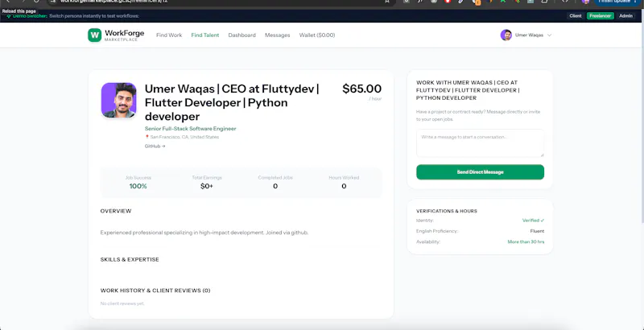Click the Verifications & Hours heading

click(447, 211)
